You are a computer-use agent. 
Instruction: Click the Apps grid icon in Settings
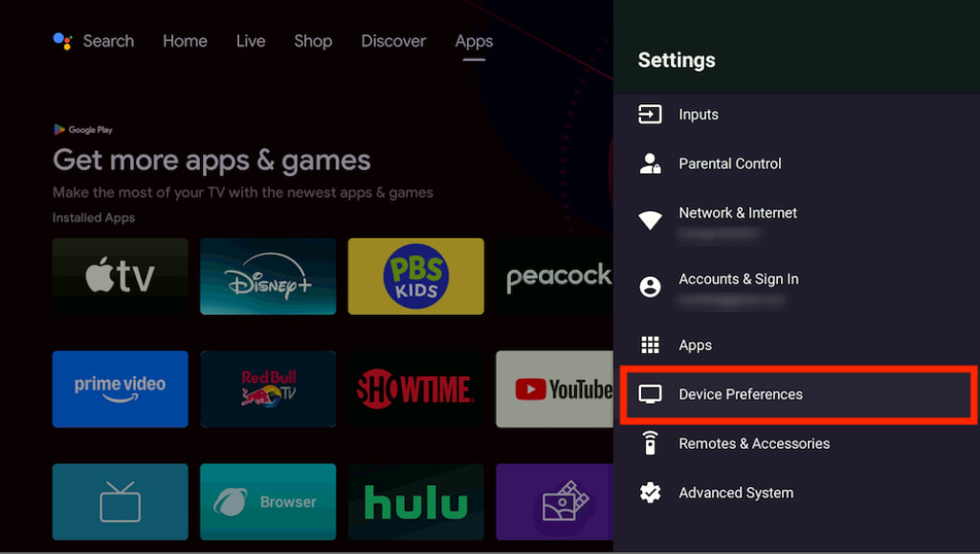click(650, 344)
